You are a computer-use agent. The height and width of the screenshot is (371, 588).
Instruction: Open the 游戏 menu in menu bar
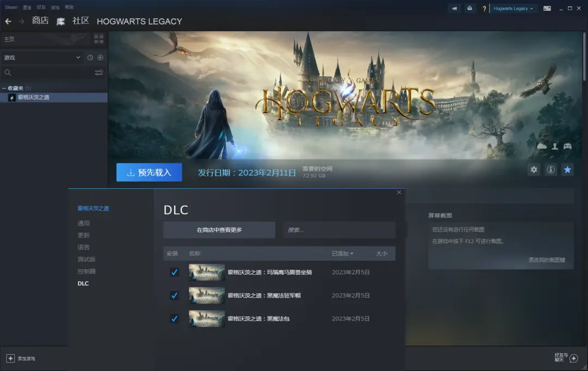55,7
